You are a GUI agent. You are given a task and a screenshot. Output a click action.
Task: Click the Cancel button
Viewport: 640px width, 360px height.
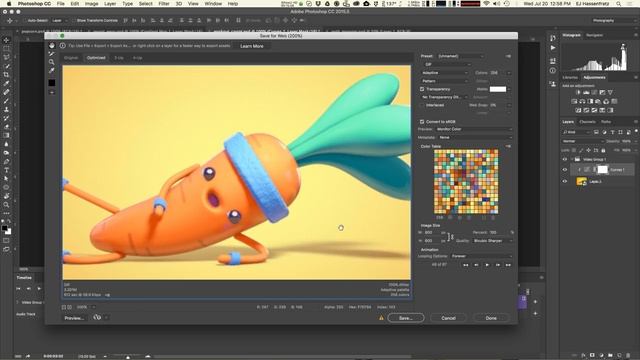448,318
